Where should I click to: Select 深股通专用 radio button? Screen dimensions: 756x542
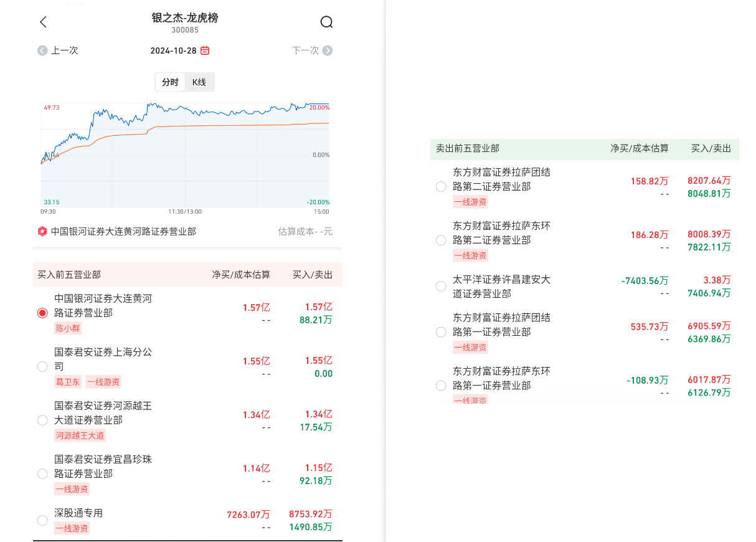click(x=42, y=520)
